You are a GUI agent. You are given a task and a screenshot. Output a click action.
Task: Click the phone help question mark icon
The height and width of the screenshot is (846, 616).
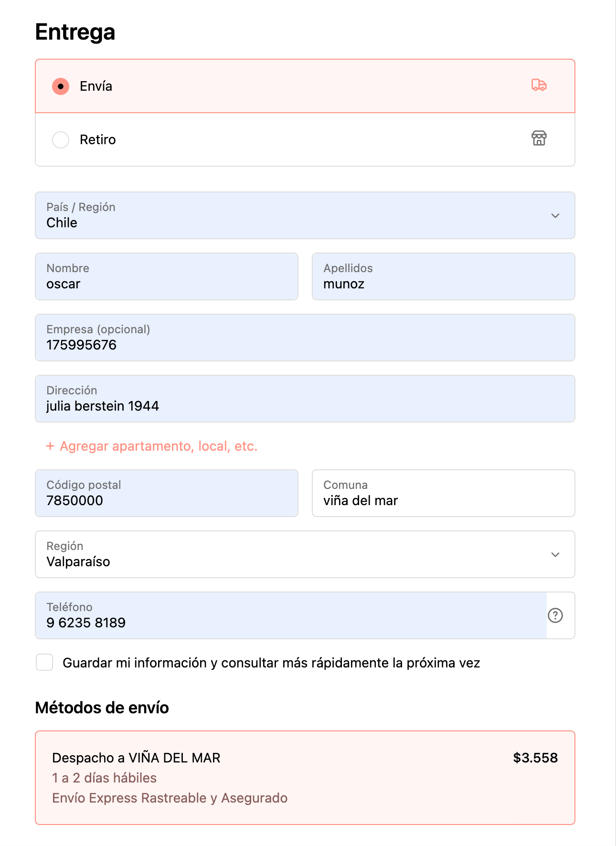tap(555, 615)
